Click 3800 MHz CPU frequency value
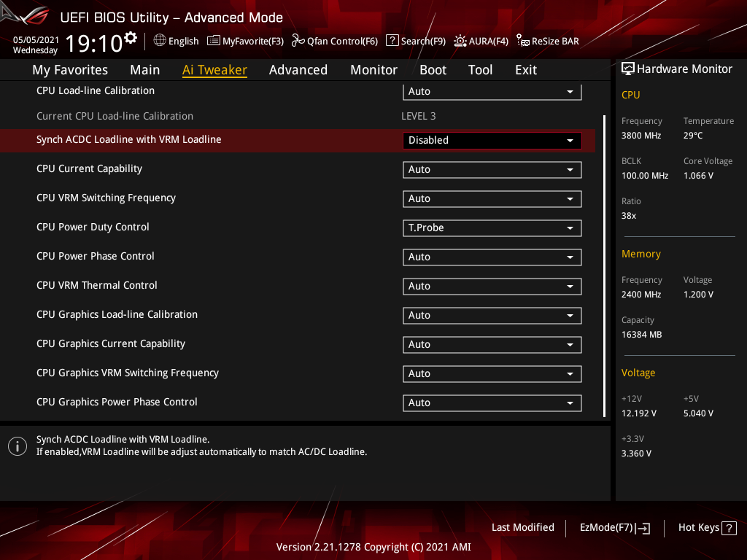747x560 pixels. pos(640,136)
